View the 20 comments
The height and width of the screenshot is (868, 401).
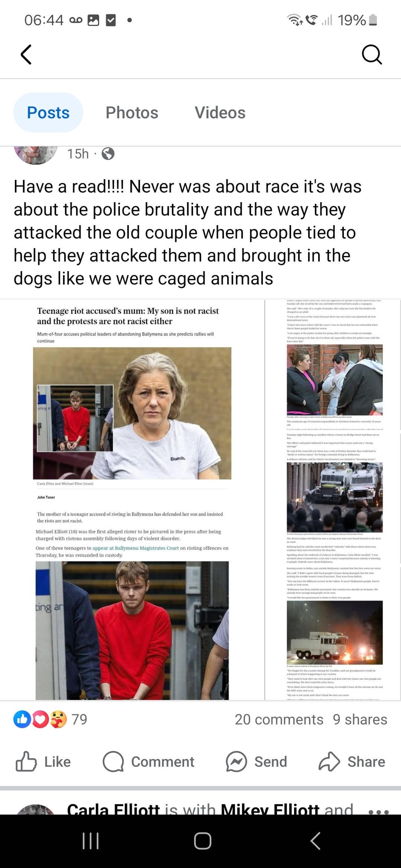pos(279,720)
